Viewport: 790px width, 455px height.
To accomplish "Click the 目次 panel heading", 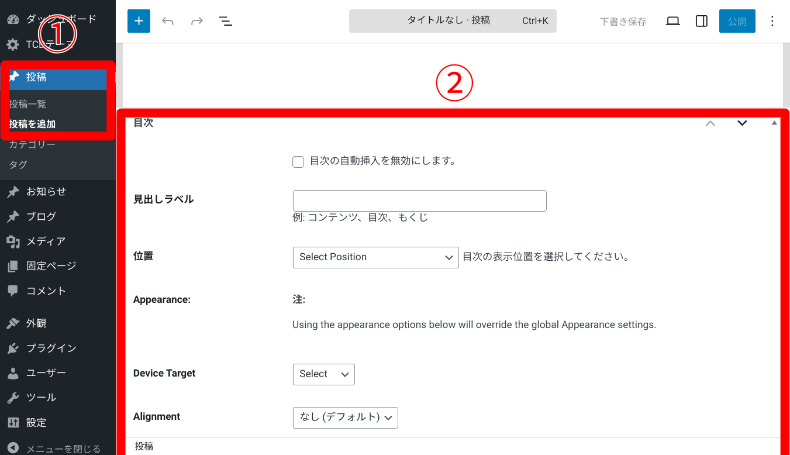I will click(x=144, y=123).
